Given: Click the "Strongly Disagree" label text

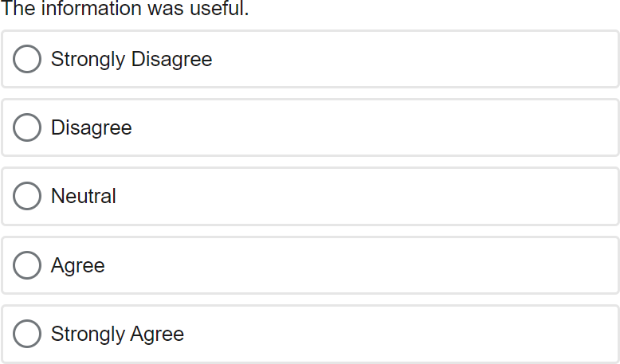Looking at the screenshot, I should 131,59.
